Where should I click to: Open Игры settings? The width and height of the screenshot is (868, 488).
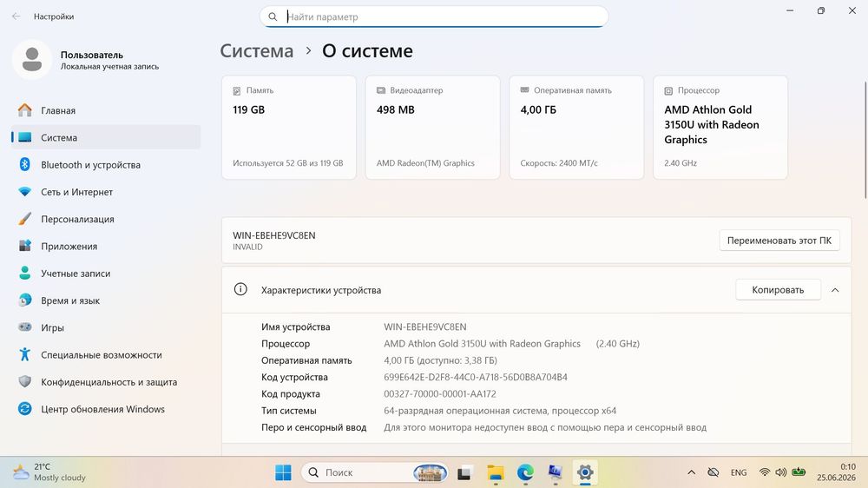pos(106,327)
